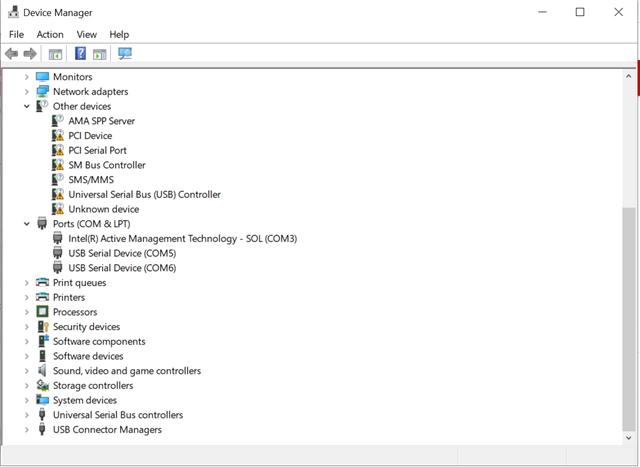
Task: Click the Storage controllers icon
Action: (42, 385)
